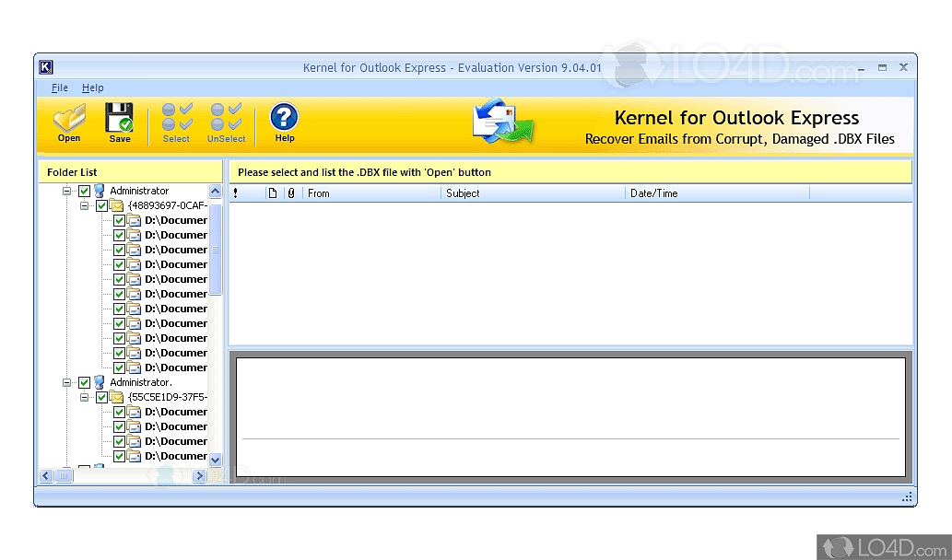Open the Help menu
Screen dimensions: 952x560
coord(93,87)
